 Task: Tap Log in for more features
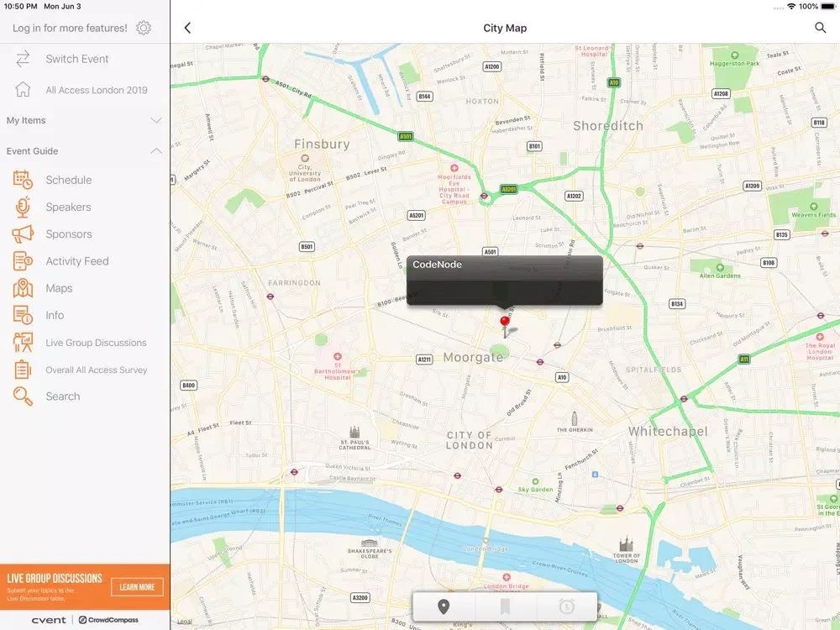pyautogui.click(x=70, y=28)
